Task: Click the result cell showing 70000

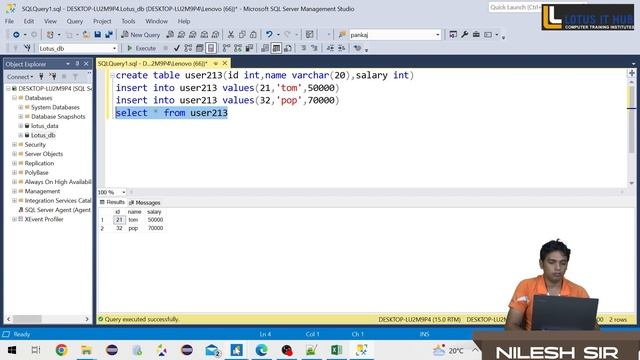Action: tap(155, 228)
